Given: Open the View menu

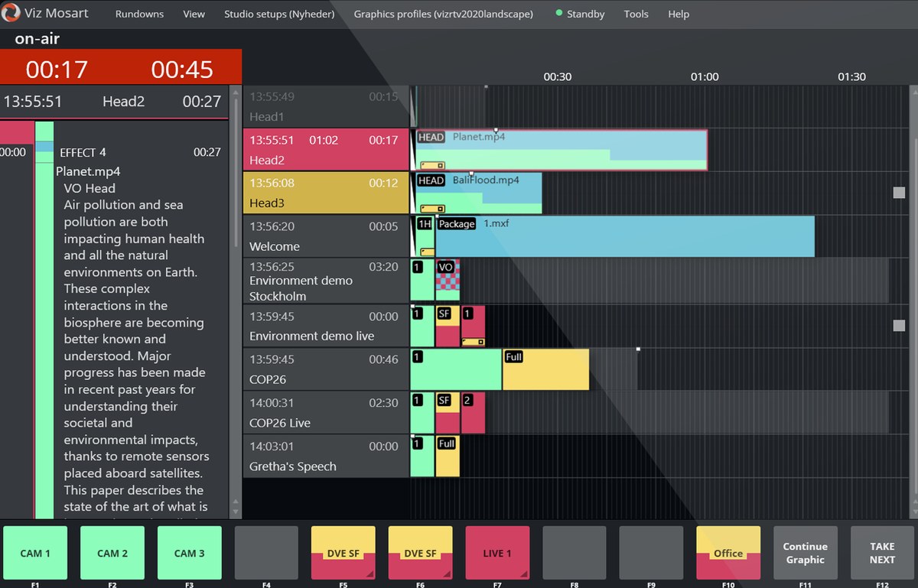Looking at the screenshot, I should click(194, 14).
